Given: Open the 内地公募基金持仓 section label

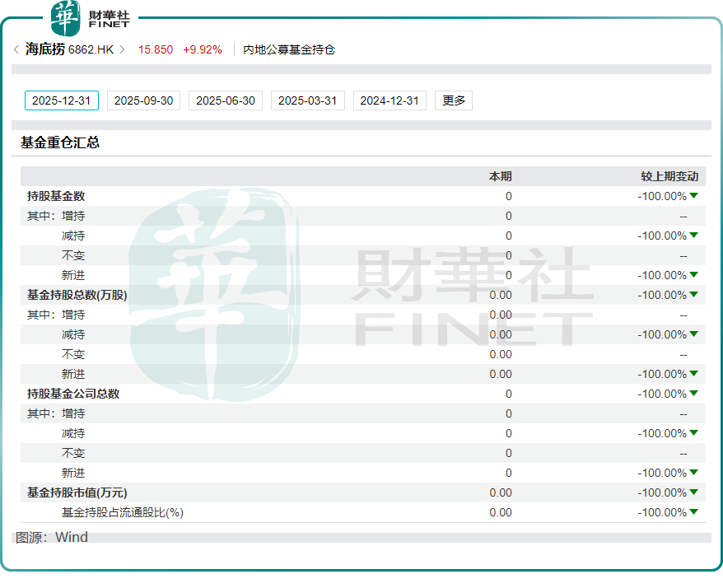Looking at the screenshot, I should tap(289, 49).
